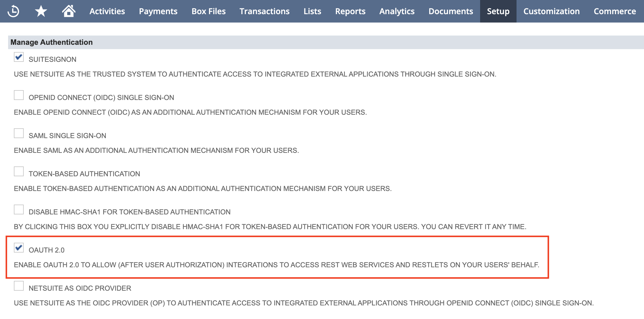Uncheck the SuiteSignOn checkbox

(19, 57)
